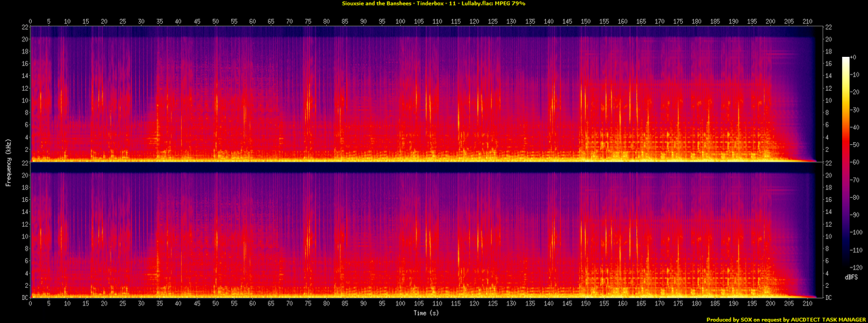Click the "Frequency (kHz)" axis label

pyautogui.click(x=7, y=161)
